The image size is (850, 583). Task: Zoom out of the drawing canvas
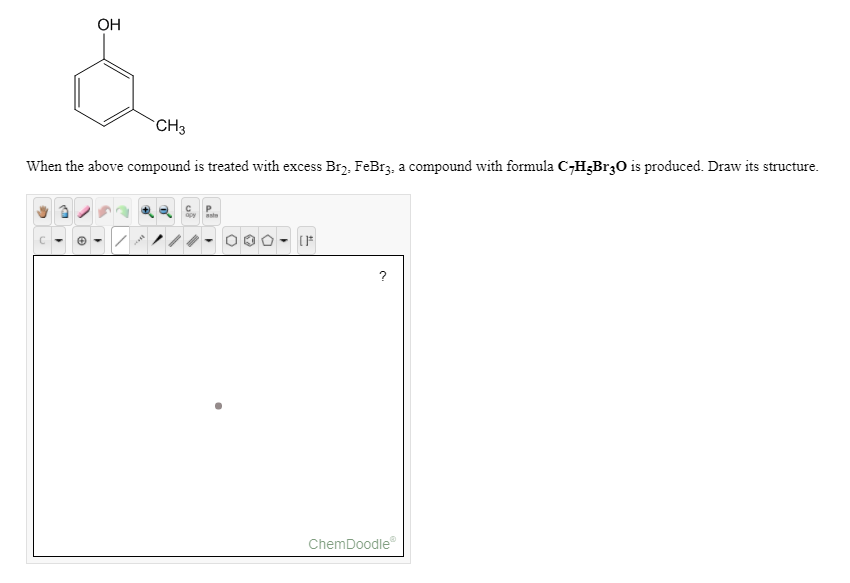(164, 210)
